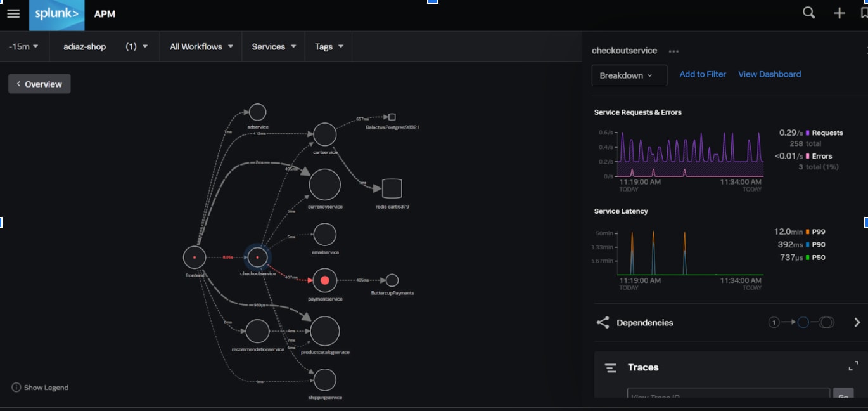Toggle P90 latency blue legend swatch
Image resolution: width=868 pixels, height=411 pixels.
pos(808,245)
